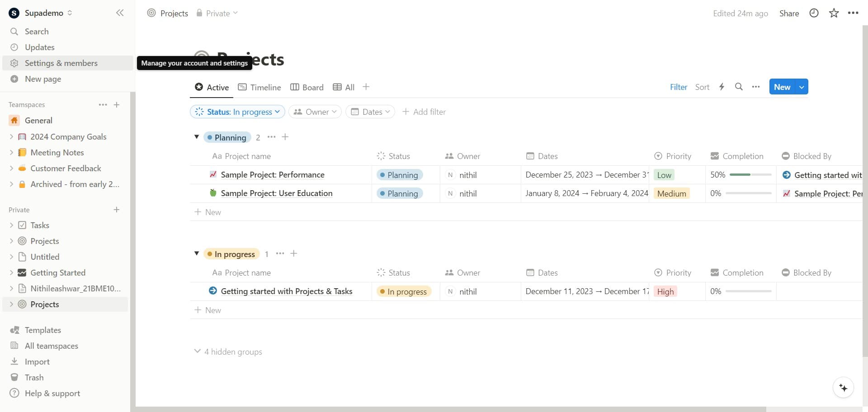Open Notion AI with the sparkle icon
This screenshot has height=412, width=868.
(844, 387)
